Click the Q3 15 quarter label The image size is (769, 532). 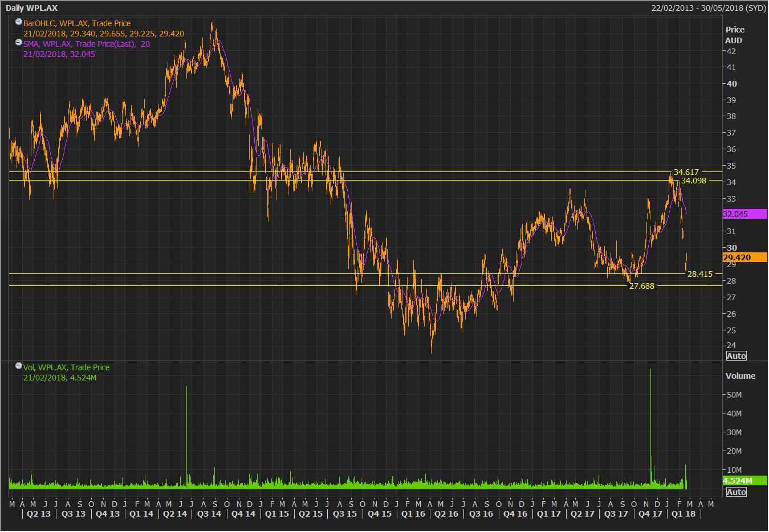(345, 514)
